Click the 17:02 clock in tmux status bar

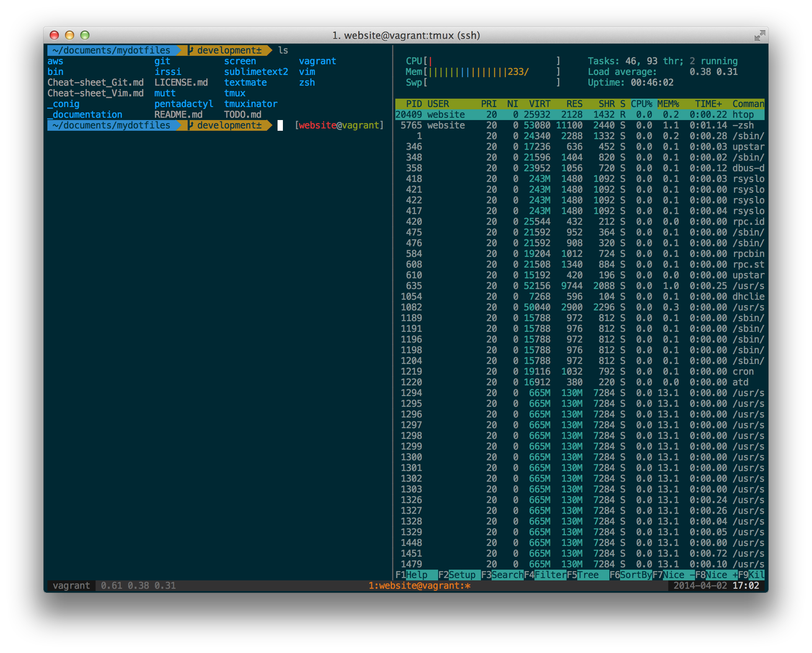tap(746, 585)
